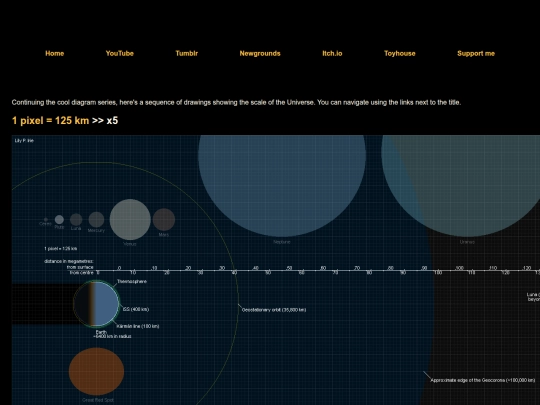The height and width of the screenshot is (405, 540).
Task: Click the Support me link
Action: (x=476, y=53)
